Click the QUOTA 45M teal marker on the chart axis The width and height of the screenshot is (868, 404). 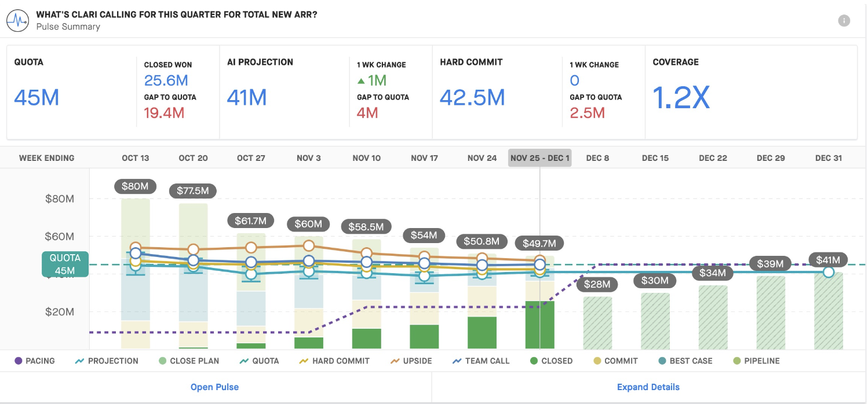[x=65, y=264]
